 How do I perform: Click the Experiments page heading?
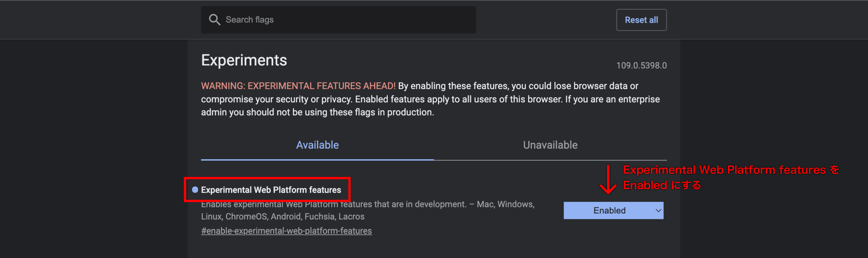click(x=244, y=61)
